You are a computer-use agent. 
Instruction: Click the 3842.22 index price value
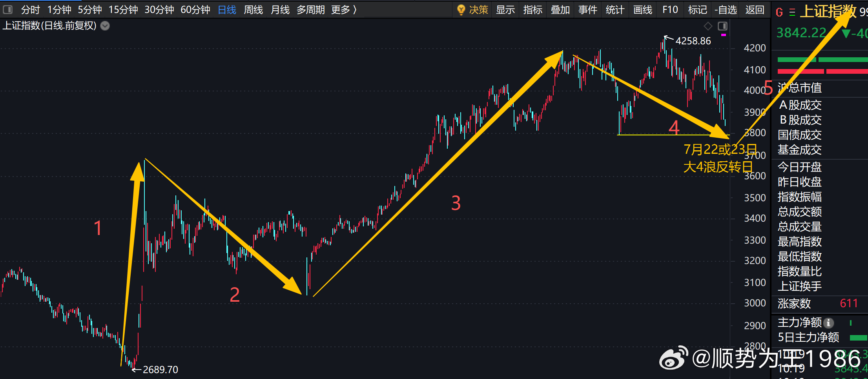(801, 33)
